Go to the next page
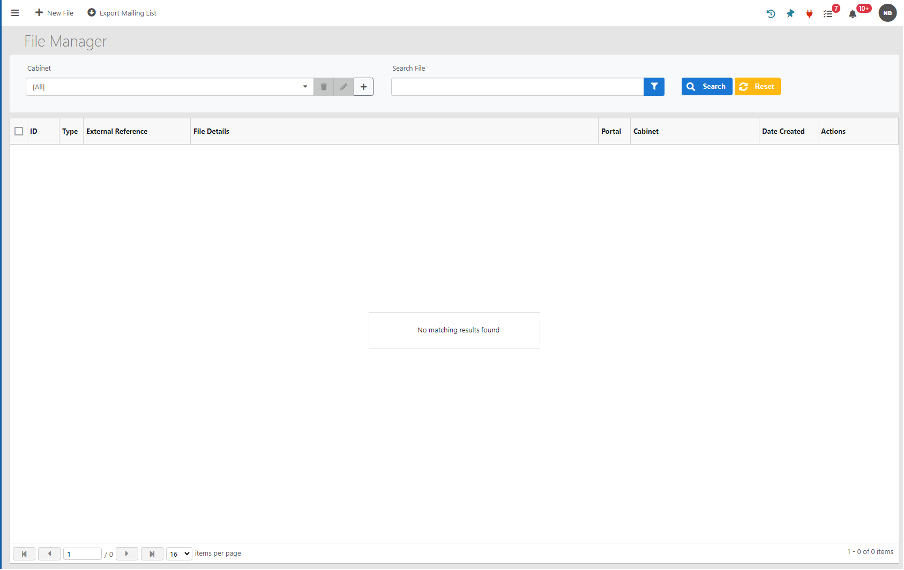Viewport: 904px width, 570px height. pos(126,553)
